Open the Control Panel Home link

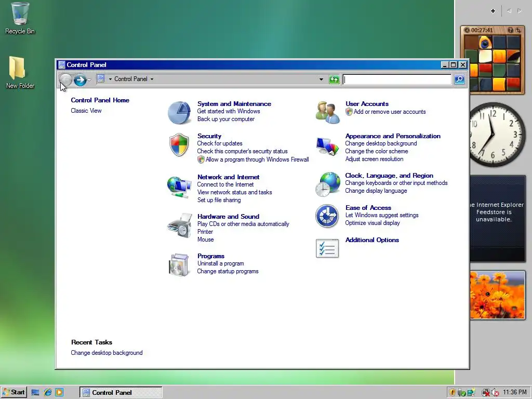coord(100,100)
